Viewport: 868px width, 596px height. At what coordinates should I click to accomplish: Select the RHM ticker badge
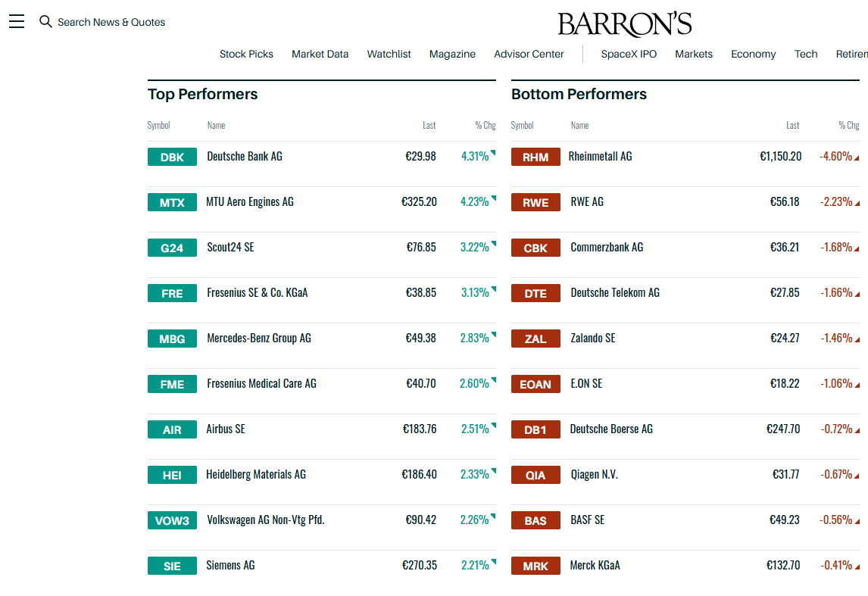pyautogui.click(x=535, y=158)
